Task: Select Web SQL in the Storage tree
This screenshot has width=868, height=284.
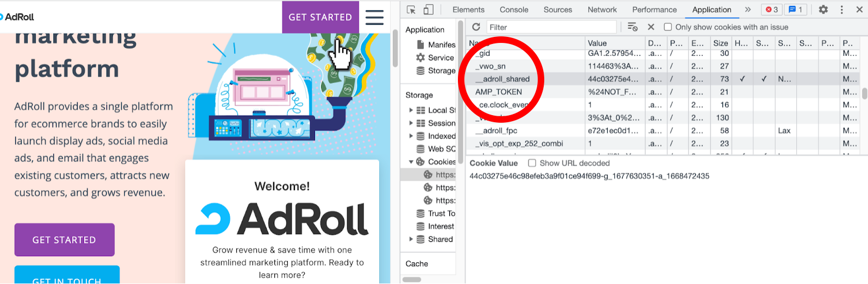Action: (x=436, y=149)
